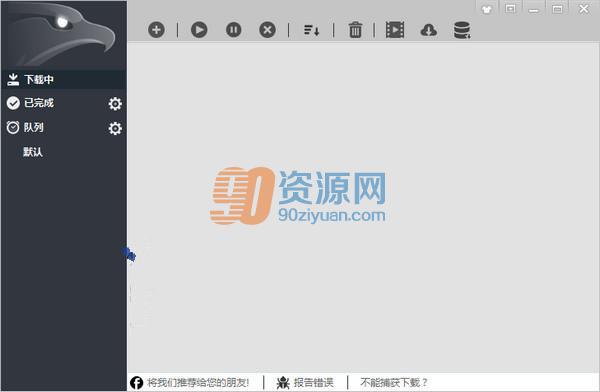600x392 pixels.
Task: Open settings gear next to 已完成
Action: [115, 104]
